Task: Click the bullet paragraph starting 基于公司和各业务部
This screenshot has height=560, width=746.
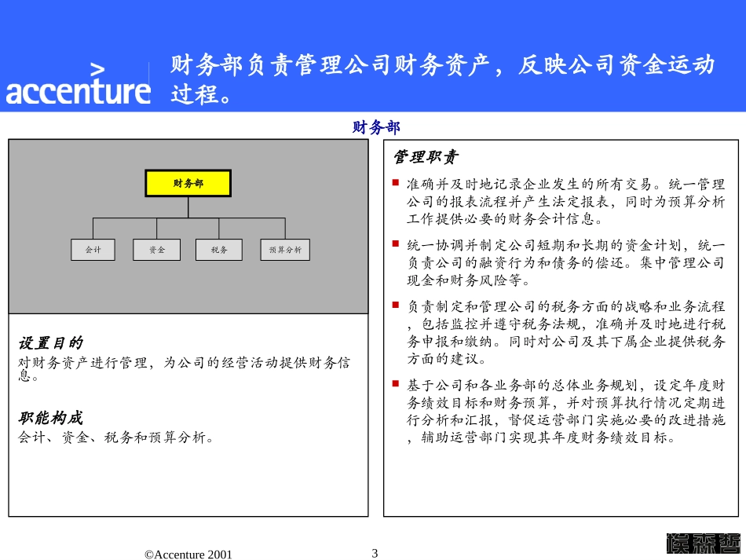Action: pos(565,411)
